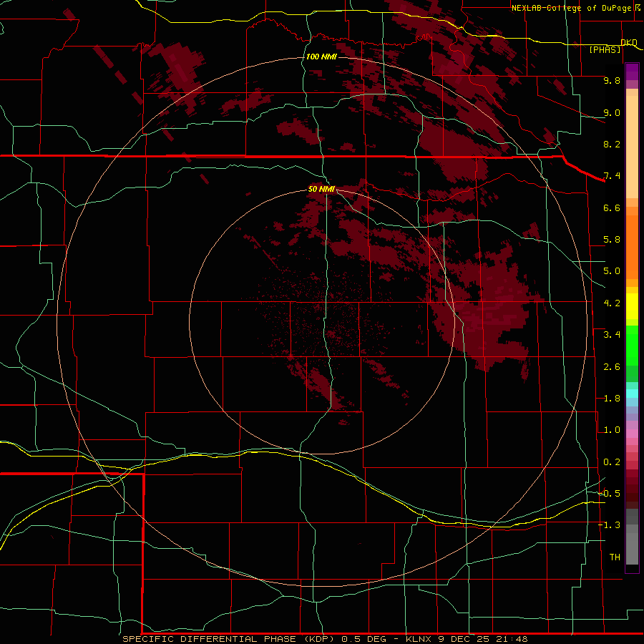Click the KLNX radar site identifier
This screenshot has width=644, height=644.
pos(418,639)
